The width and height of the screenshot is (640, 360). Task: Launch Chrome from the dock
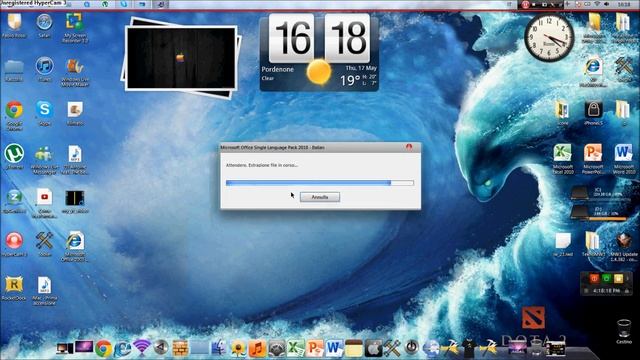point(104,348)
